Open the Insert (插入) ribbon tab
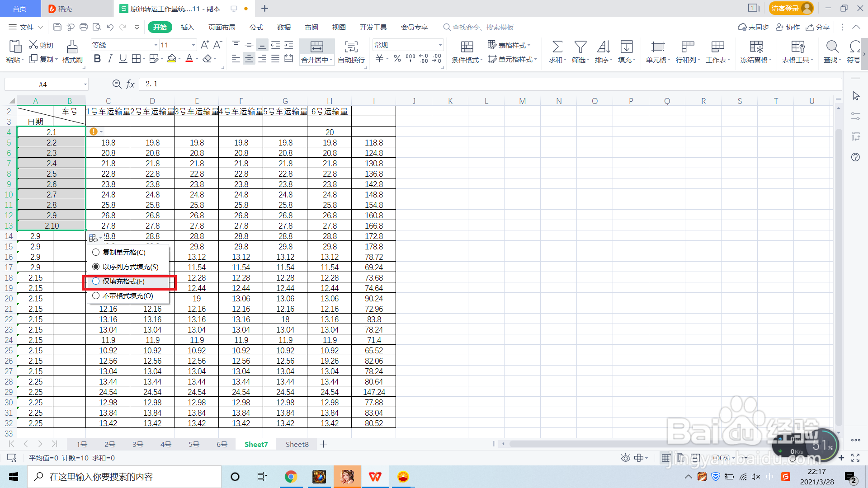The width and height of the screenshot is (868, 488). (187, 28)
